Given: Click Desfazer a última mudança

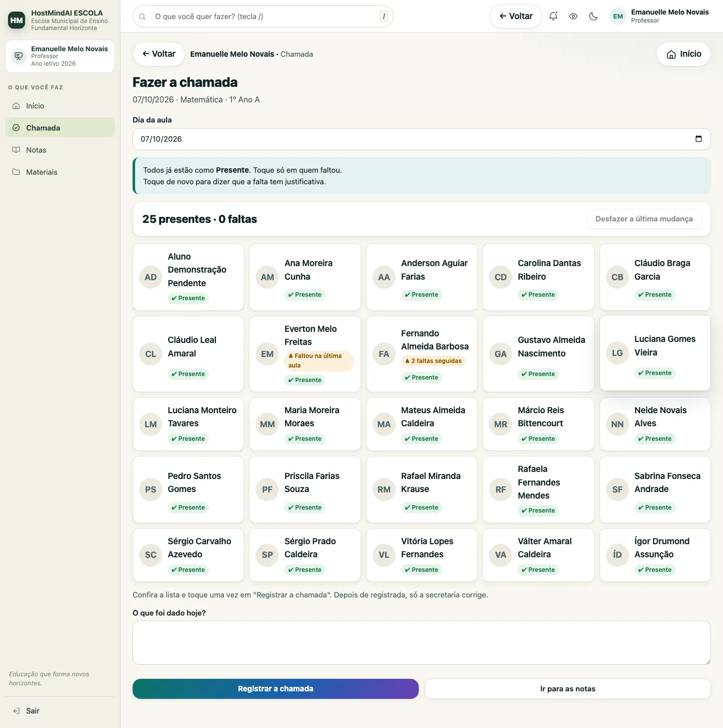Looking at the screenshot, I should pos(644,219).
